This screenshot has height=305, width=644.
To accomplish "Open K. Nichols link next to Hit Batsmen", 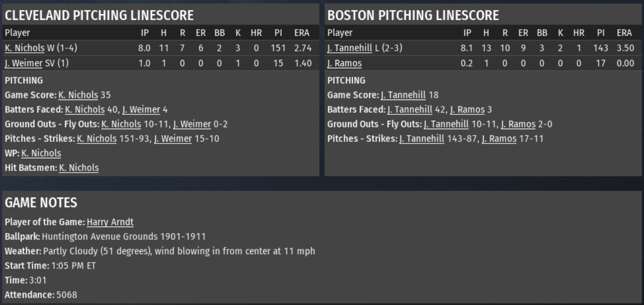I will click(79, 168).
